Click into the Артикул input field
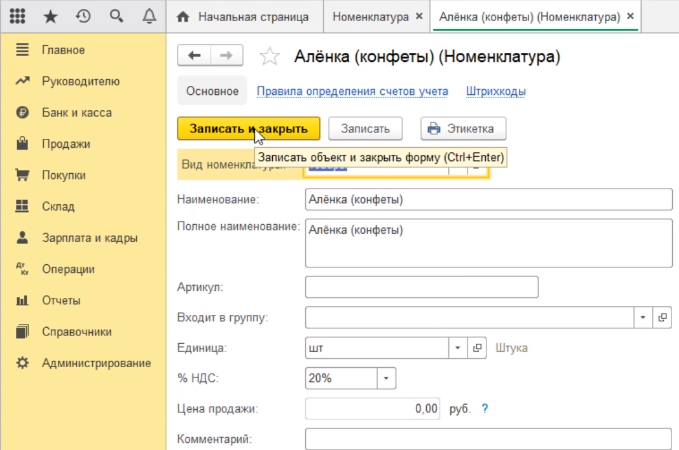 click(x=421, y=288)
